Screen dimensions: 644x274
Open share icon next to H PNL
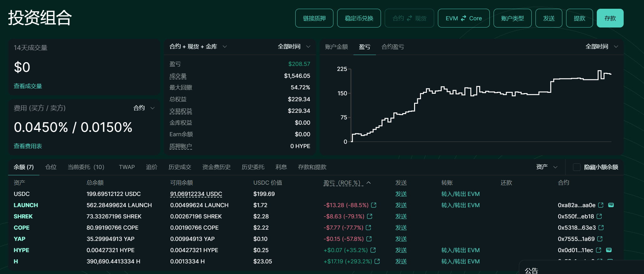click(x=377, y=262)
